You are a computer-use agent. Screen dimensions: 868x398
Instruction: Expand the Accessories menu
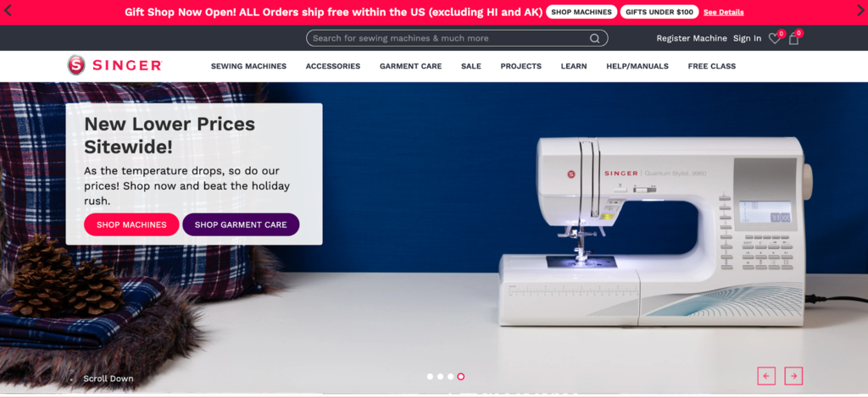332,66
